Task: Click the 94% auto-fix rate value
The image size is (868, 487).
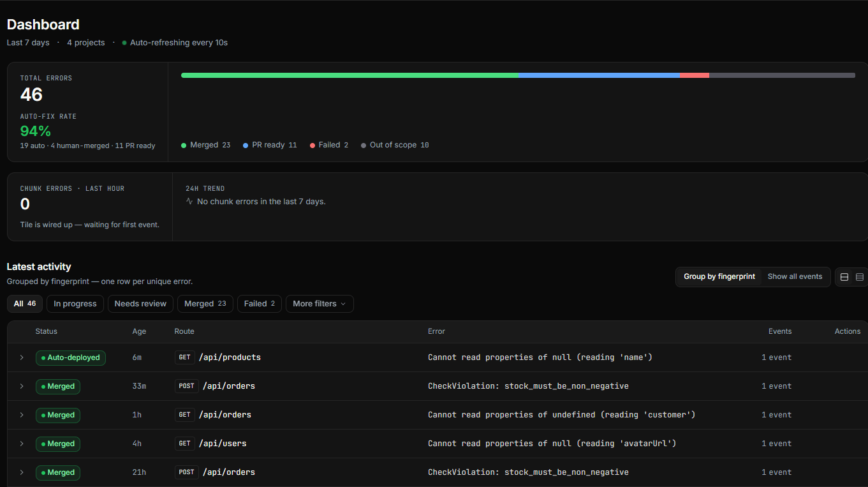Action: 36,131
